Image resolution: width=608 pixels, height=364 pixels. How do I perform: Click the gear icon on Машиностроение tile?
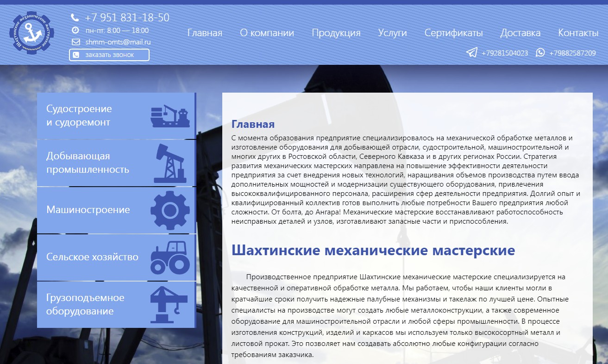tap(170, 210)
